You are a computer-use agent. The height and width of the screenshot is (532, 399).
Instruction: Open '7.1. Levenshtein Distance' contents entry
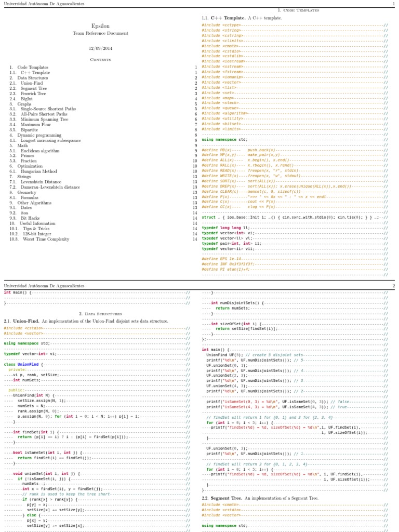click(35, 182)
